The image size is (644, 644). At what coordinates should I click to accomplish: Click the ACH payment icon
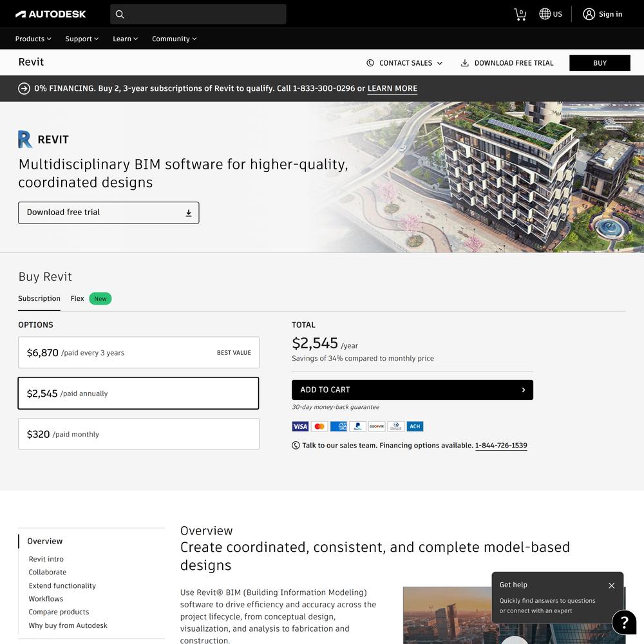coord(415,426)
